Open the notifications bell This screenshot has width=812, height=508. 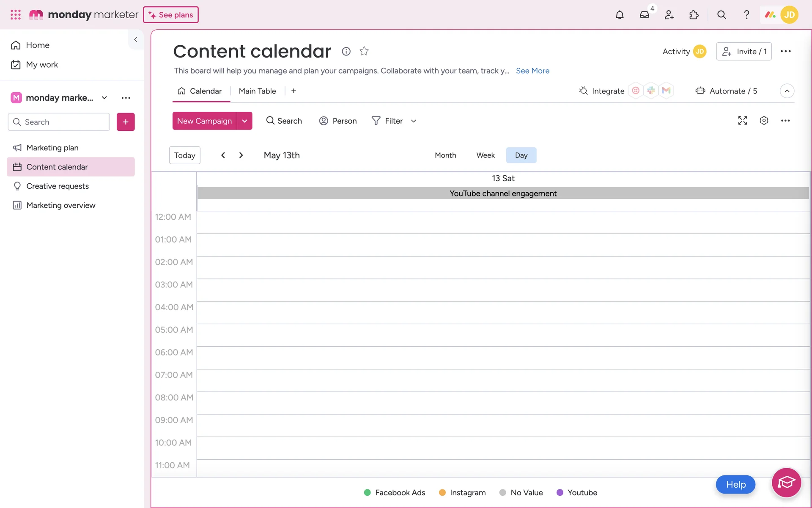[x=620, y=15]
